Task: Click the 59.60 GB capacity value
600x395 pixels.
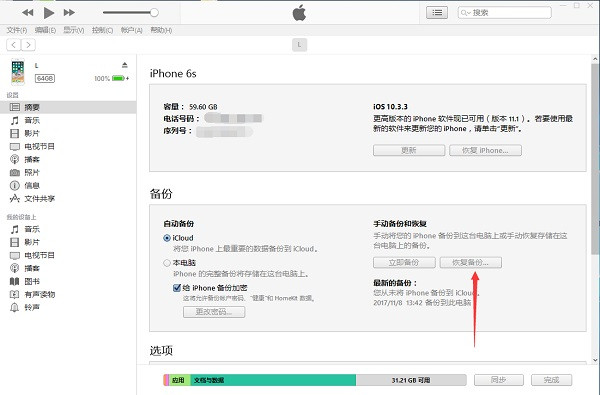Action: click(203, 107)
